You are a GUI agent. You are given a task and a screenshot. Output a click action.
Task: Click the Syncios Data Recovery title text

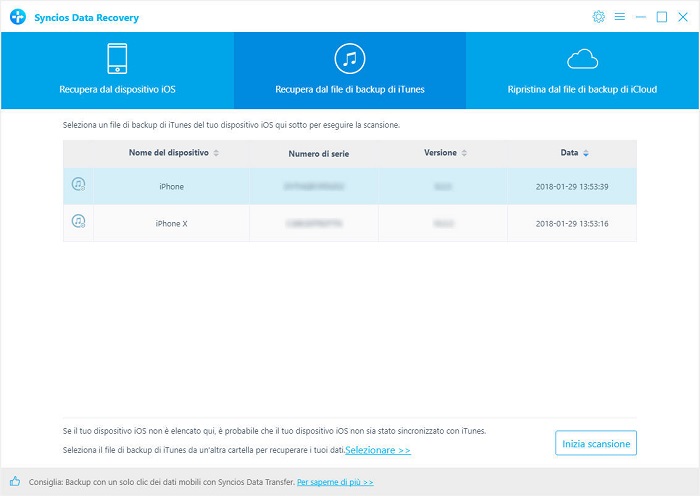[x=87, y=18]
